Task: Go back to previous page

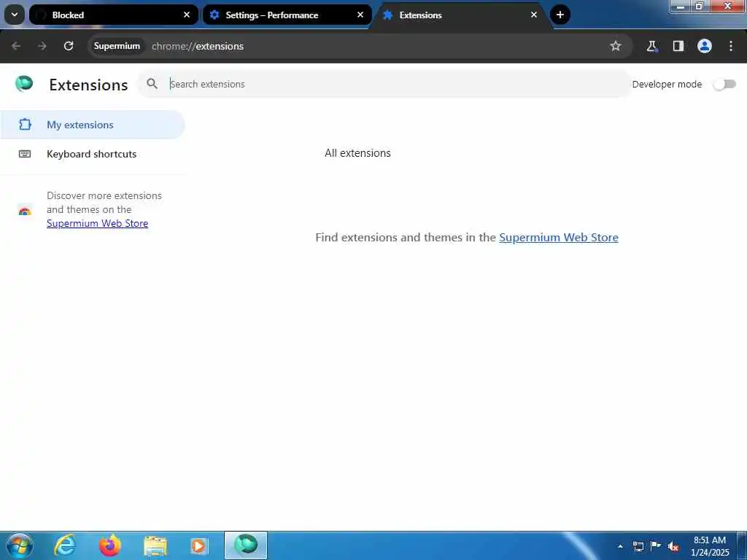Action: pos(16,46)
